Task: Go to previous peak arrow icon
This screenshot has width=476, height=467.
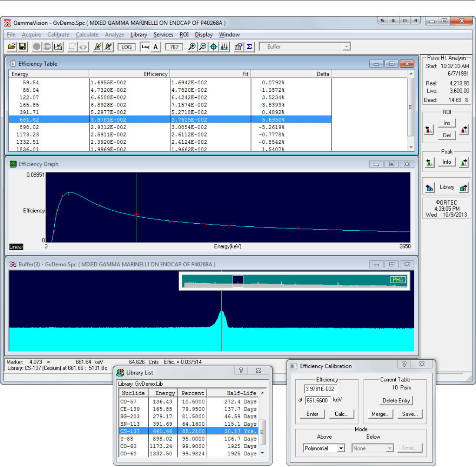Action: [x=430, y=162]
